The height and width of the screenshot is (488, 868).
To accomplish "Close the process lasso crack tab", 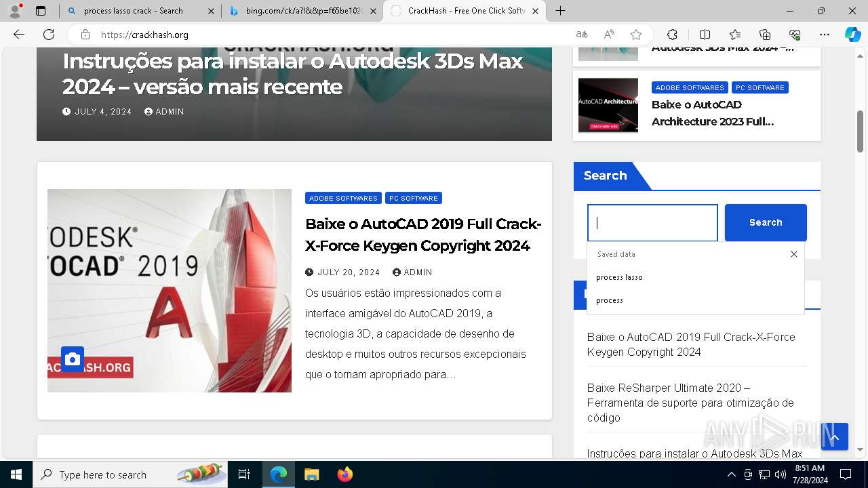I will coord(211,11).
